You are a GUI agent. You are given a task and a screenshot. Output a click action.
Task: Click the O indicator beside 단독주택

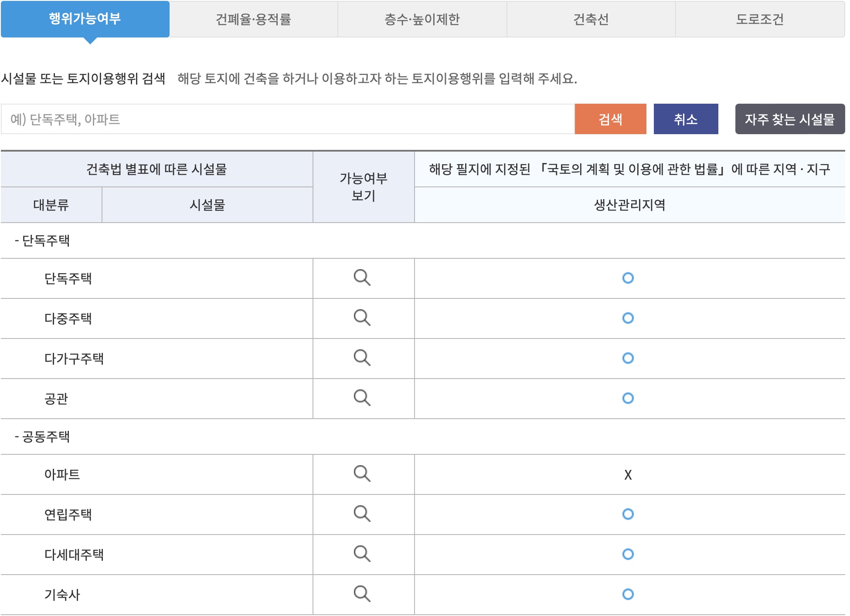[x=628, y=279]
